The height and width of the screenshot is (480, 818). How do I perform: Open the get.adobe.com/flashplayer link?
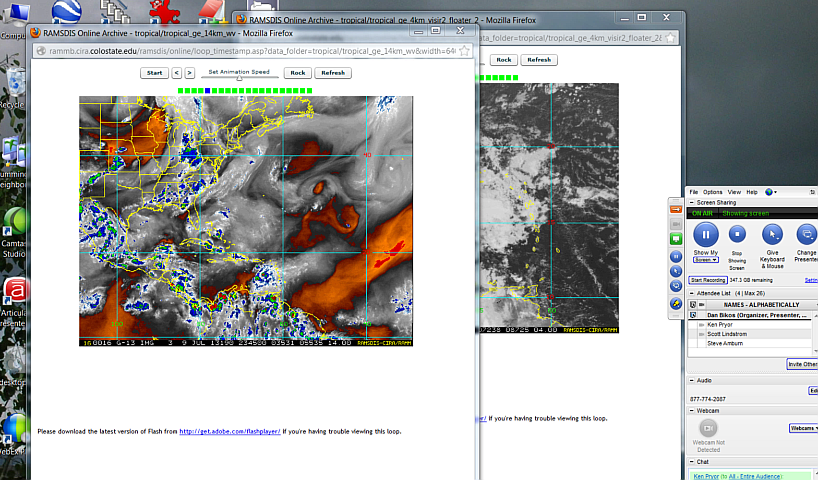[x=230, y=432]
